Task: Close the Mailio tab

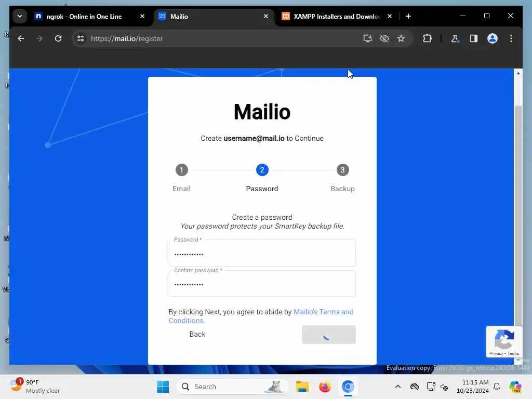Action: 266,16
